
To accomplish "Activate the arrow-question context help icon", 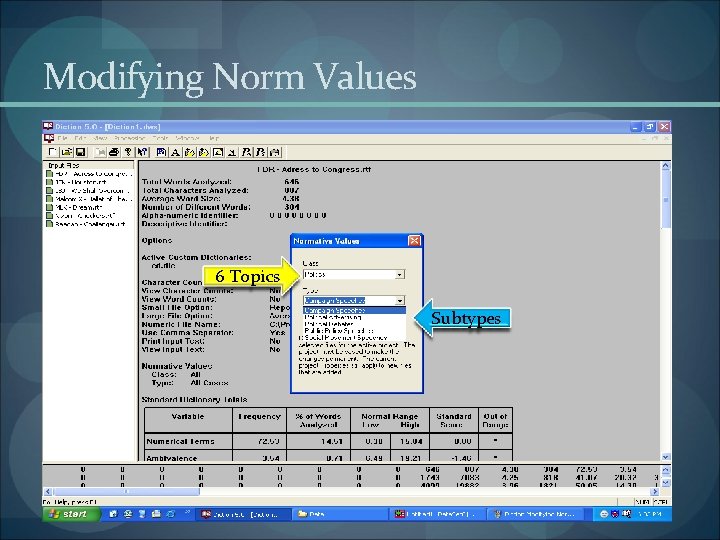I will [x=142, y=152].
